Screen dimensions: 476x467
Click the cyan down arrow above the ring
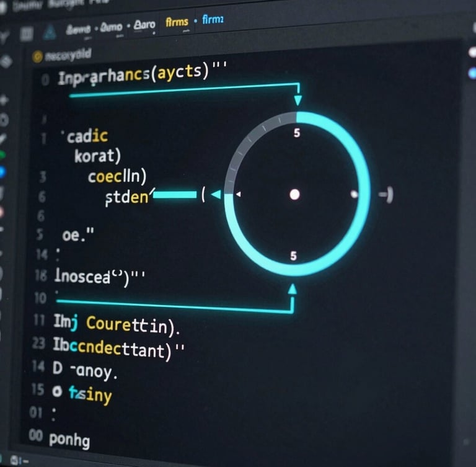click(297, 100)
